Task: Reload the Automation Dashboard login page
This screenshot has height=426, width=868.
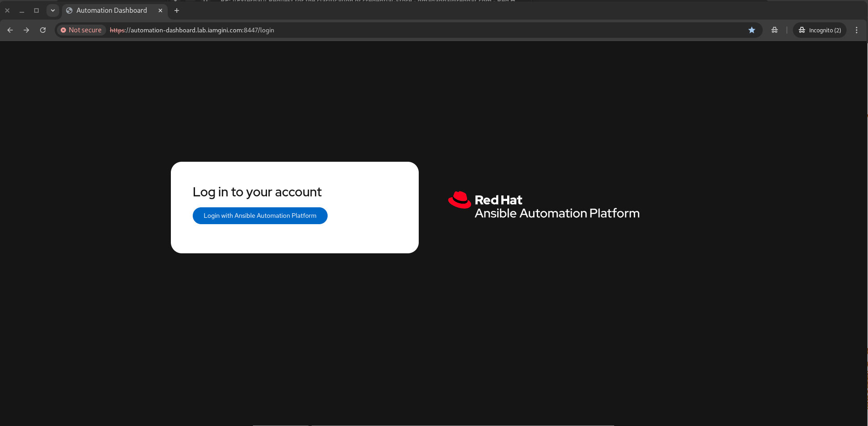Action: (43, 30)
